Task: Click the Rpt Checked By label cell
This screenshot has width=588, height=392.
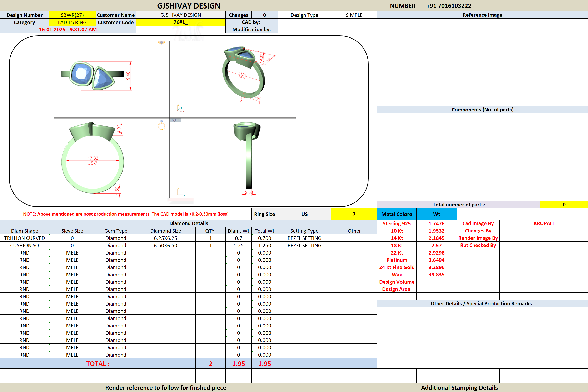Action: coord(478,245)
